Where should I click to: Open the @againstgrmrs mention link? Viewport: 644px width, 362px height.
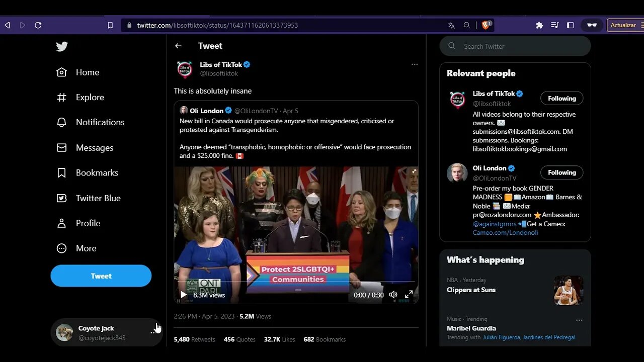click(494, 224)
